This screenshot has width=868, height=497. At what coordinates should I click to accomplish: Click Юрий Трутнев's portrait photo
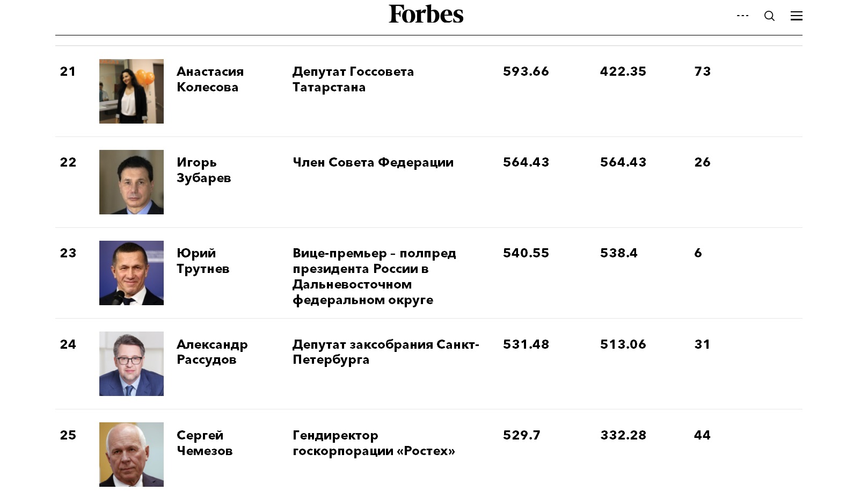(x=132, y=273)
